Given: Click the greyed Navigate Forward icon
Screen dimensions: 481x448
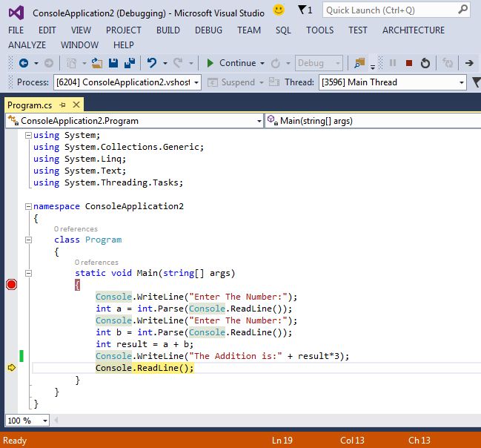Looking at the screenshot, I should coord(49,63).
